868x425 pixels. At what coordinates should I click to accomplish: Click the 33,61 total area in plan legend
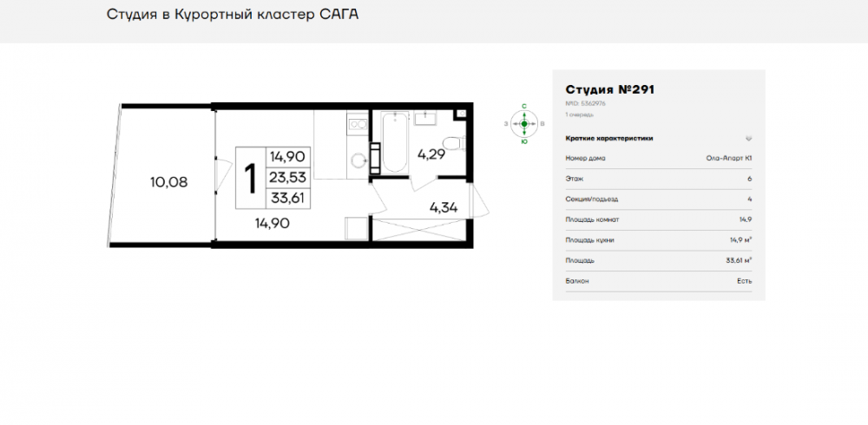[x=286, y=196]
